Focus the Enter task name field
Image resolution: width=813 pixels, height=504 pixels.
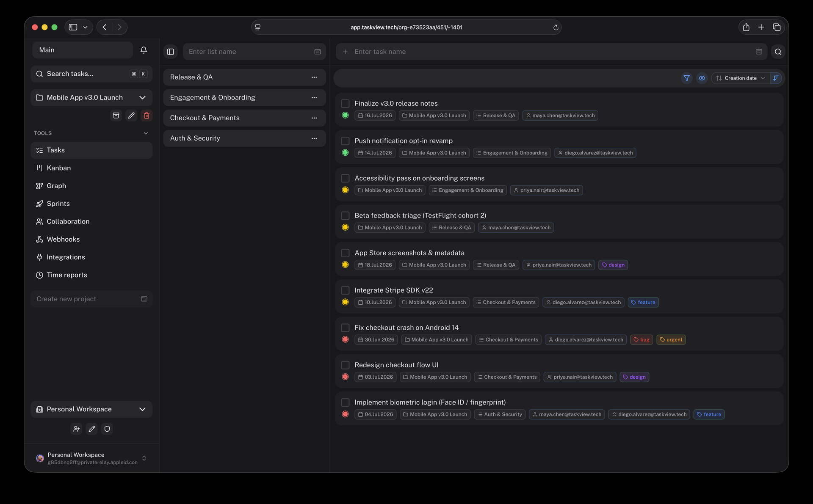click(552, 52)
